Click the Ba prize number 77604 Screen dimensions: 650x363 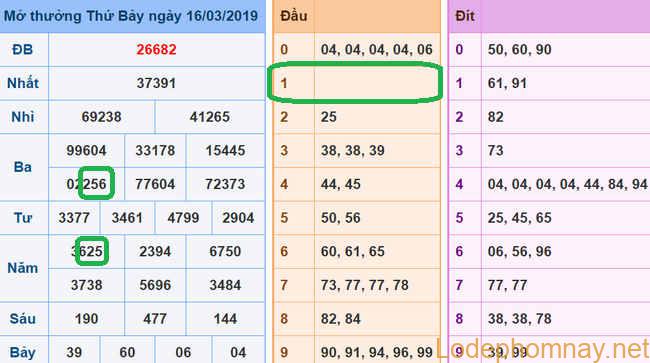click(x=155, y=184)
